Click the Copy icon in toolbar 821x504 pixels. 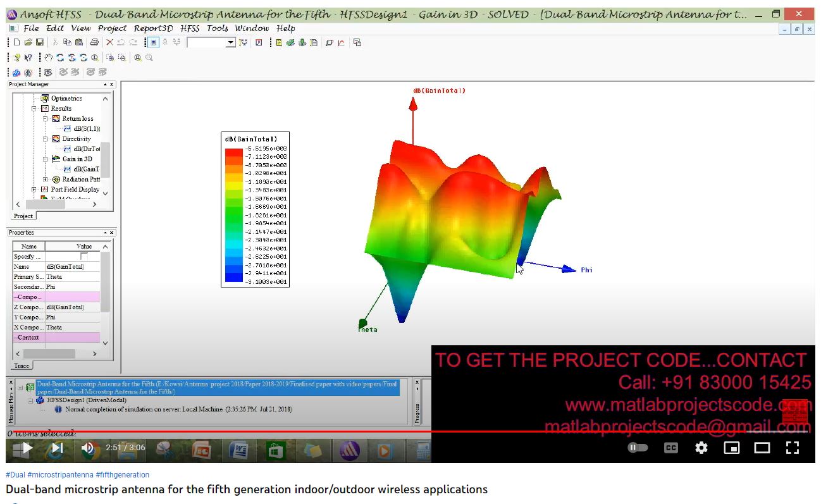(x=67, y=42)
